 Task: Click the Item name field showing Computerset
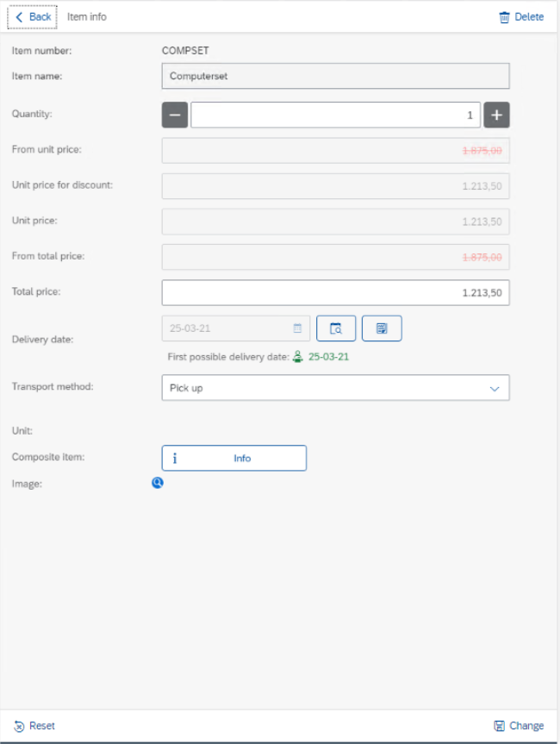(335, 76)
